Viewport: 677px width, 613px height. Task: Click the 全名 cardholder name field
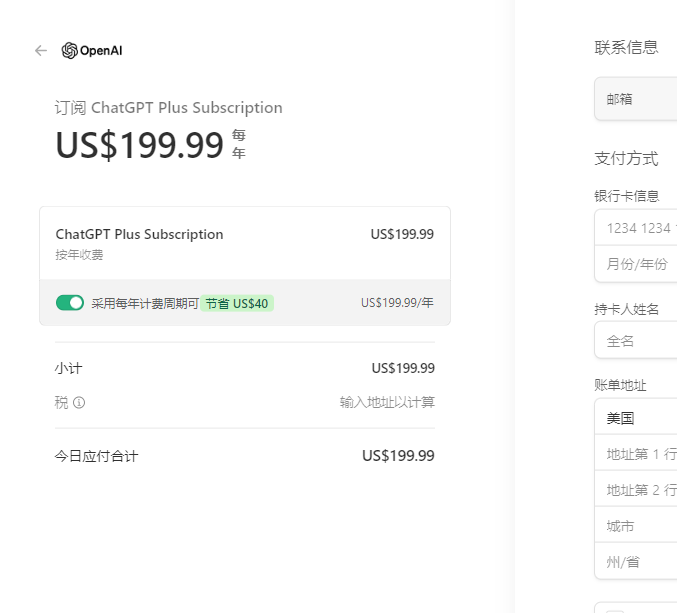click(x=636, y=341)
